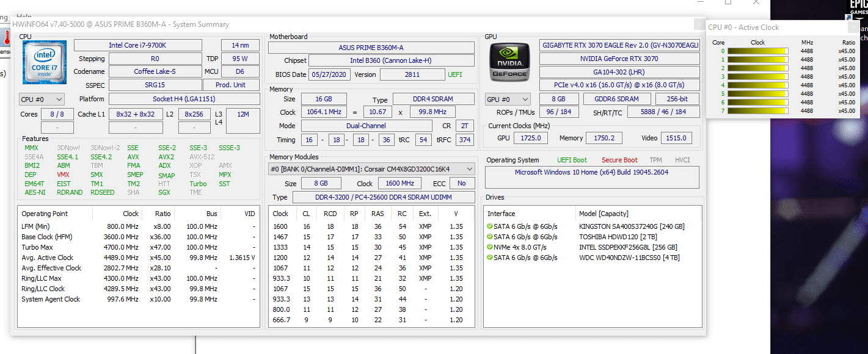868x354 pixels.
Task: Close the CPU #0 Active Clock window
Action: (x=853, y=27)
